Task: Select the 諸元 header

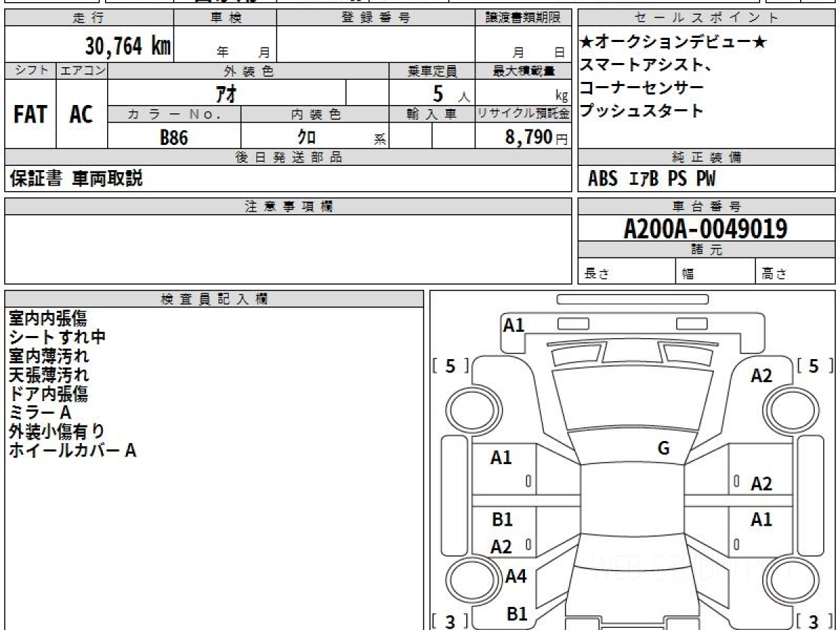Action: coord(706,250)
